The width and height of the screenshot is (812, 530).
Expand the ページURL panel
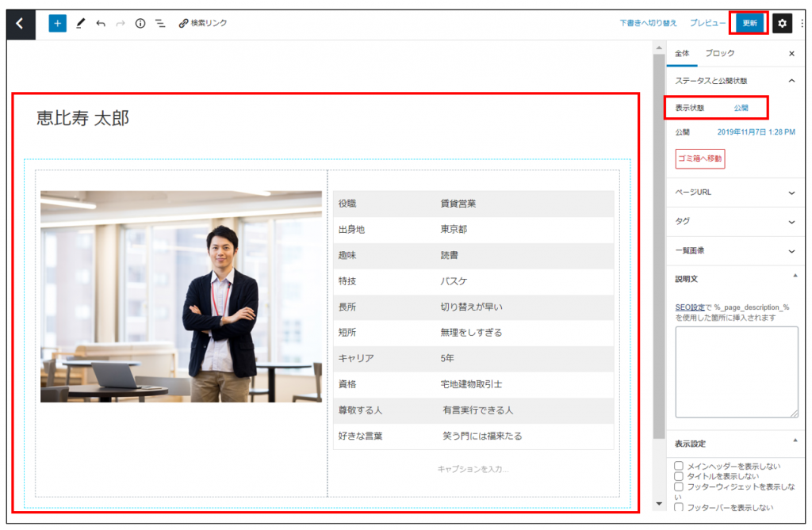(734, 193)
